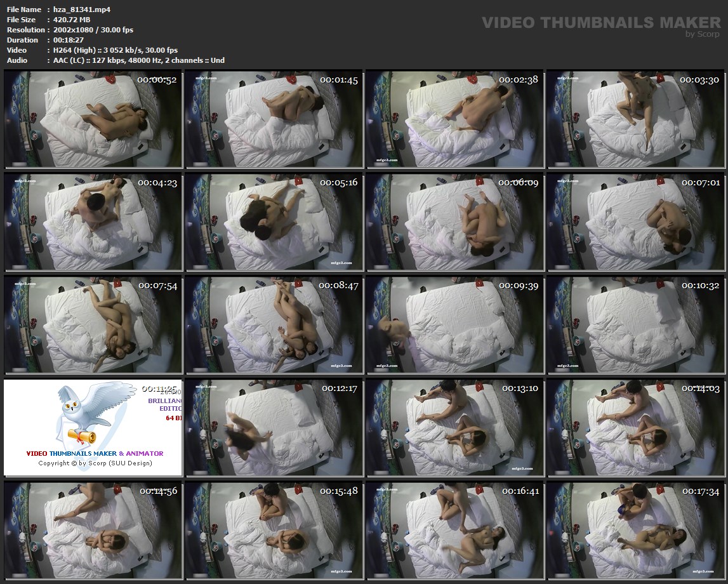Open the thumbnail stamped 00:14:56
Viewport: 728px width, 584px height.
click(93, 530)
